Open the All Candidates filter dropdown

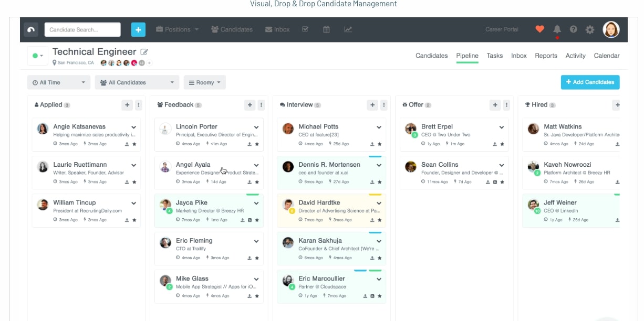tap(137, 82)
